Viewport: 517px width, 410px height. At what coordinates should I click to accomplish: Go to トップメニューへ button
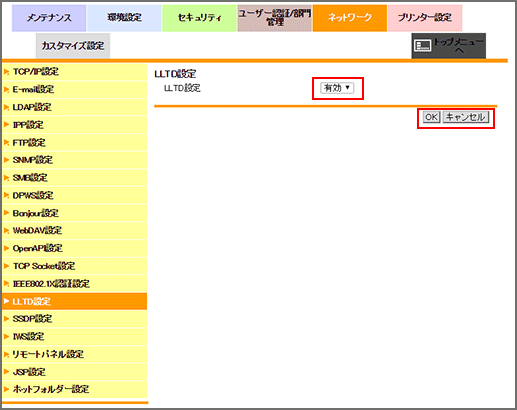449,46
